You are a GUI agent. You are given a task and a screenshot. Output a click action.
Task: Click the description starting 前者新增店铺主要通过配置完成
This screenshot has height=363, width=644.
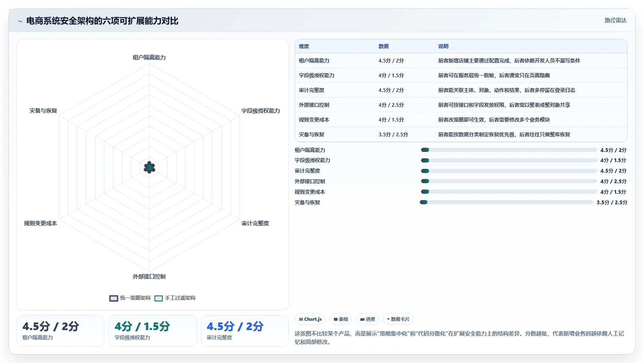coord(509,61)
